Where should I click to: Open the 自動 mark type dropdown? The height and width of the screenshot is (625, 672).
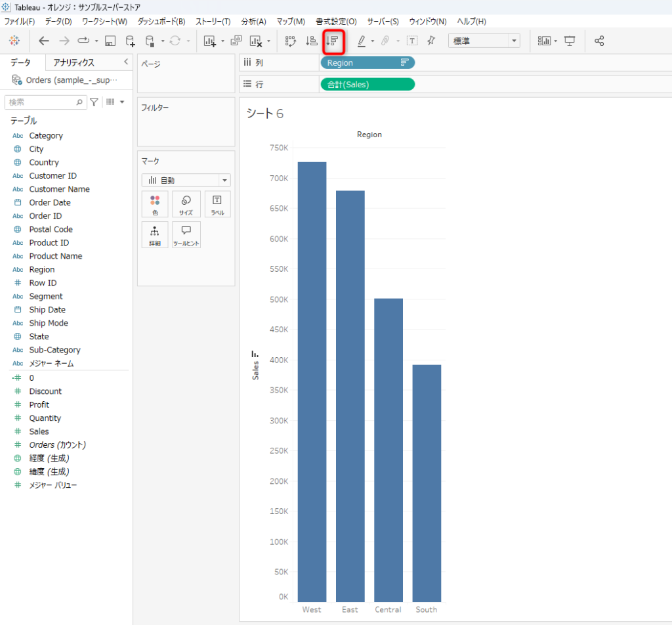pos(186,180)
